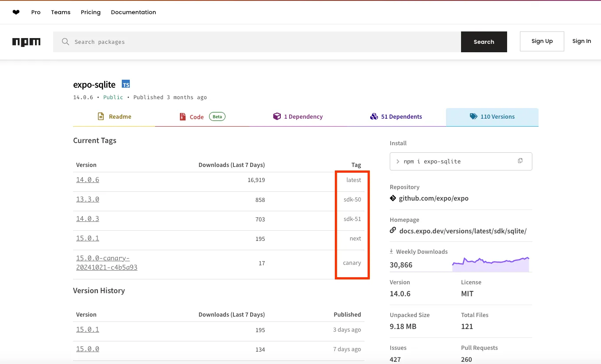Focus the Search packages field
601x364 pixels.
click(x=257, y=42)
